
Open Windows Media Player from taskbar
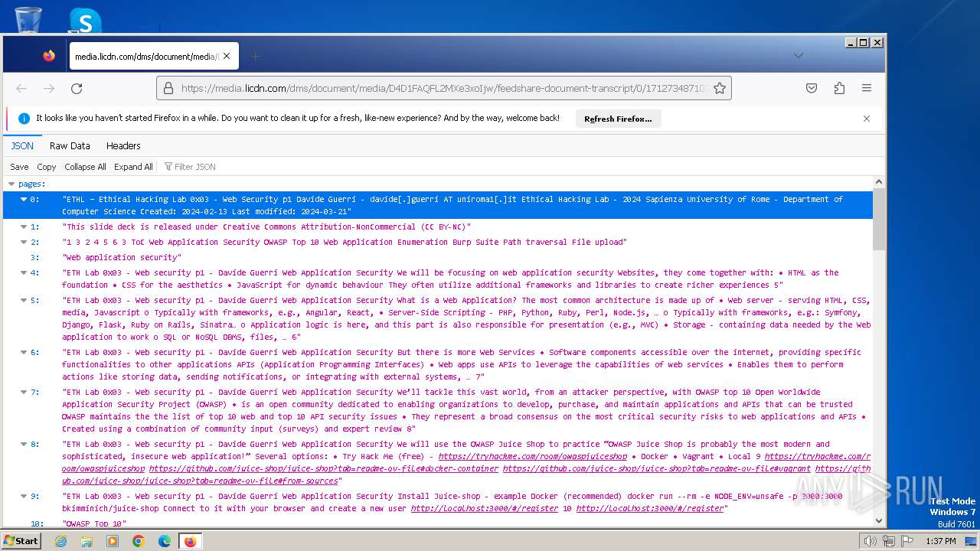[x=113, y=541]
